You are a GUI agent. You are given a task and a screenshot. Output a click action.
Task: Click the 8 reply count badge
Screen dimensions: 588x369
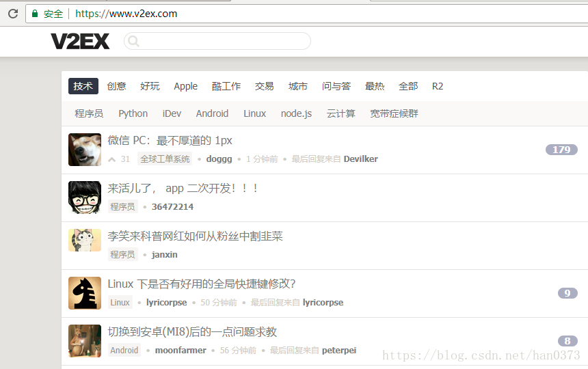567,341
